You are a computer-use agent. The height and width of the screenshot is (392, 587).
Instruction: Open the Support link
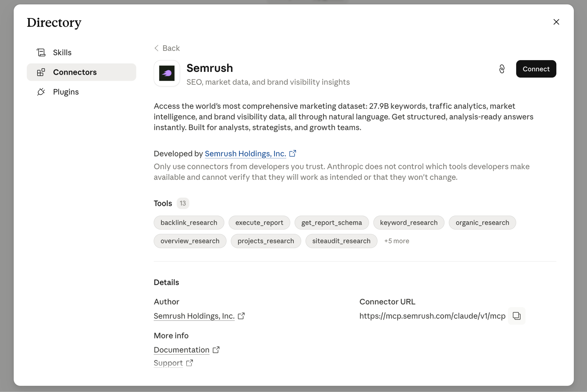(168, 363)
